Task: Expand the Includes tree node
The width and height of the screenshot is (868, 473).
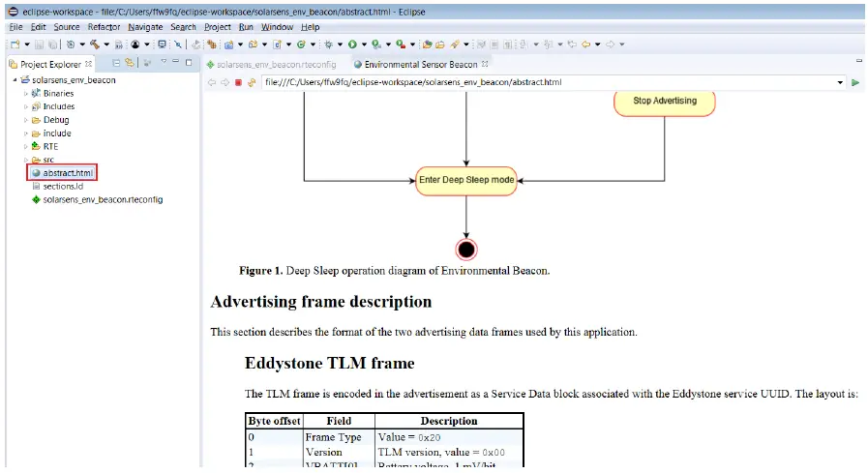Action: (x=25, y=106)
